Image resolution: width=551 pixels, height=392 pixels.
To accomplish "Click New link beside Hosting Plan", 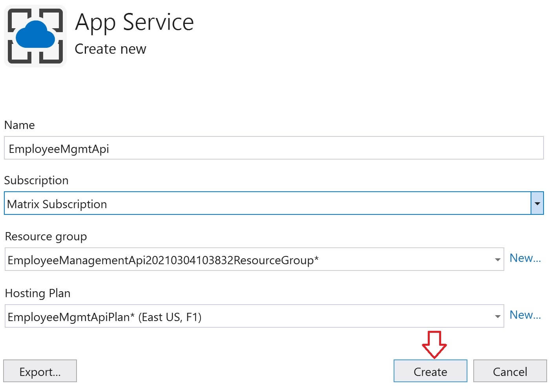I will point(525,315).
